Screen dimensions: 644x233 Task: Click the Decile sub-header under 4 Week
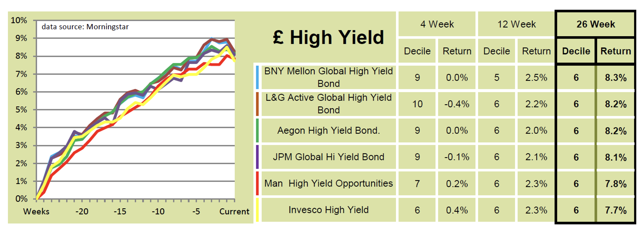(x=417, y=51)
